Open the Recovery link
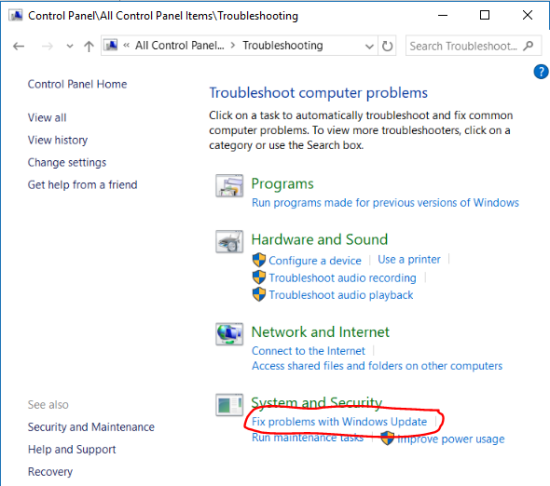550x486 pixels. [x=50, y=472]
